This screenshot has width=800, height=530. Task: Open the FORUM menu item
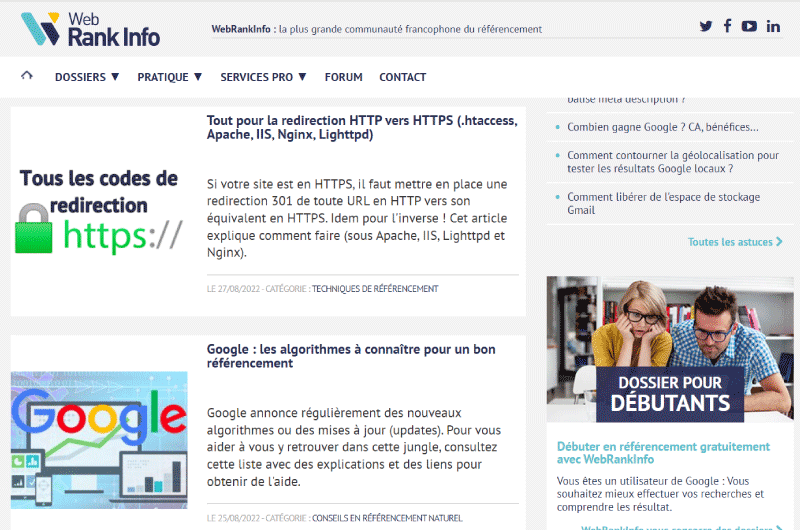pos(343,77)
